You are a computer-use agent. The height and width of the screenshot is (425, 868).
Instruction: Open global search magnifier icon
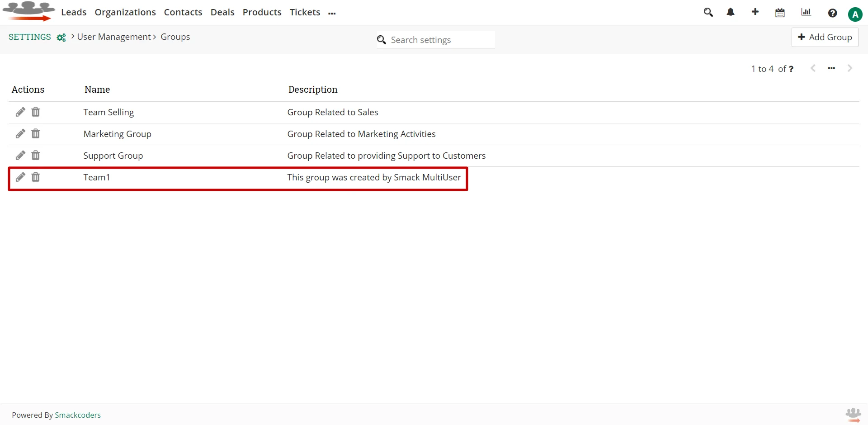click(x=708, y=13)
